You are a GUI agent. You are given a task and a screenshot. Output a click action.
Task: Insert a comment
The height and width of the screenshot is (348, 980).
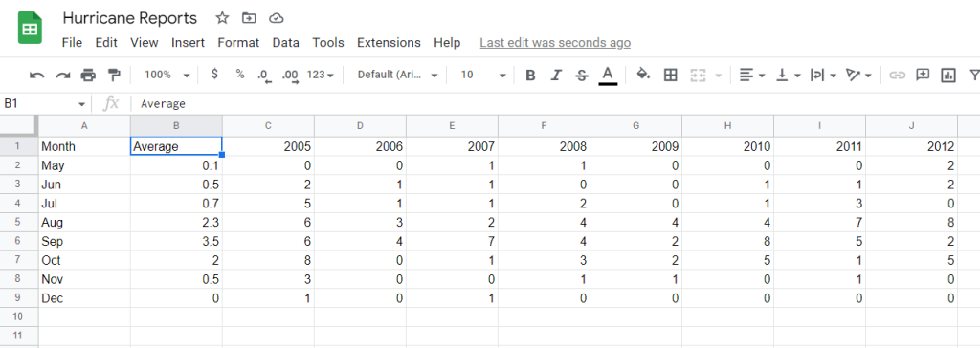[923, 75]
